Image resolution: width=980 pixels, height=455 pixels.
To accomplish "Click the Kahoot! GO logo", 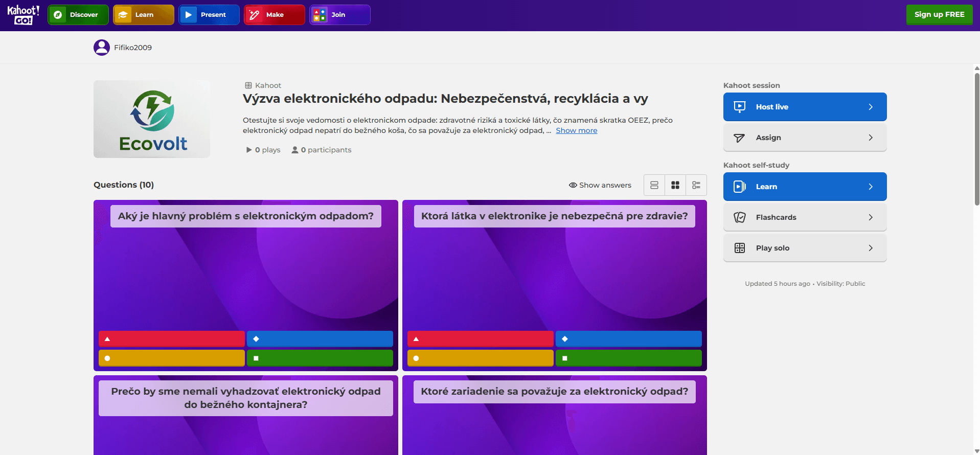I will pyautogui.click(x=23, y=15).
